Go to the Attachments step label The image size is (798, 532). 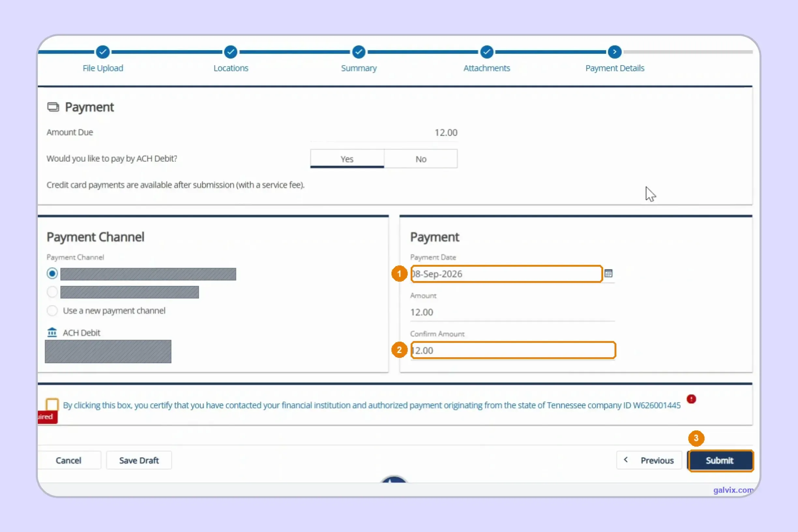(x=487, y=68)
